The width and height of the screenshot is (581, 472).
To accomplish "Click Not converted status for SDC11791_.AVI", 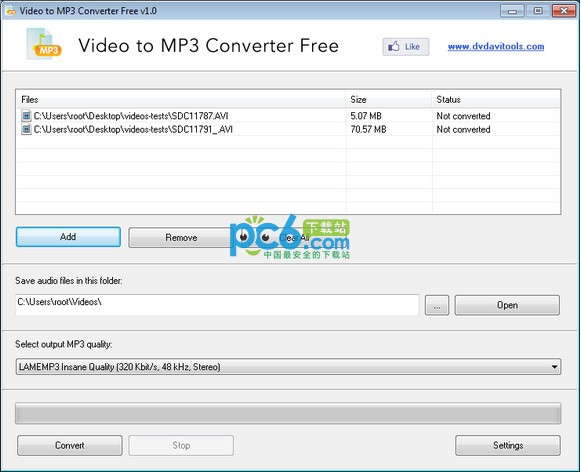I will [x=463, y=129].
